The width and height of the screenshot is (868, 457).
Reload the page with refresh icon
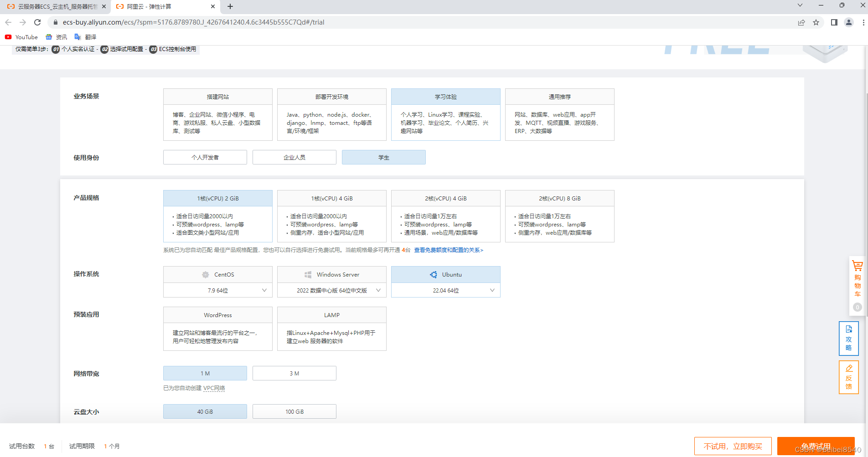pyautogui.click(x=37, y=22)
